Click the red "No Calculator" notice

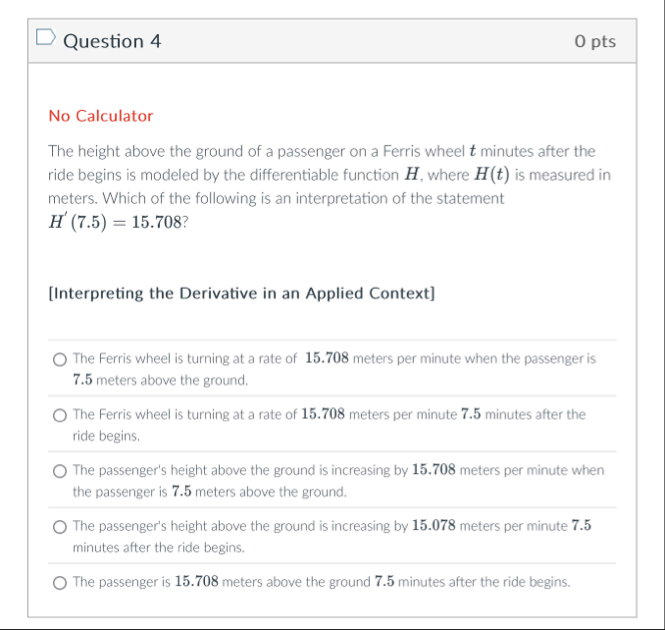click(x=100, y=116)
